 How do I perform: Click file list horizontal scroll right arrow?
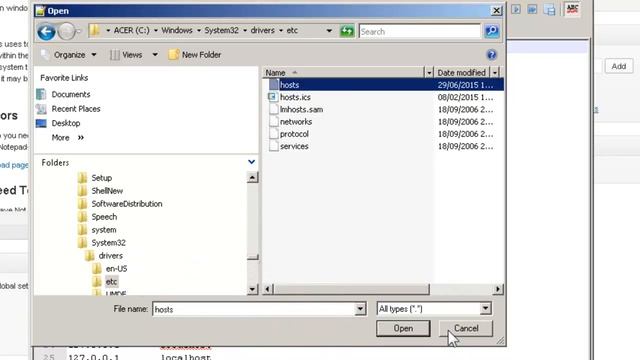[498, 289]
